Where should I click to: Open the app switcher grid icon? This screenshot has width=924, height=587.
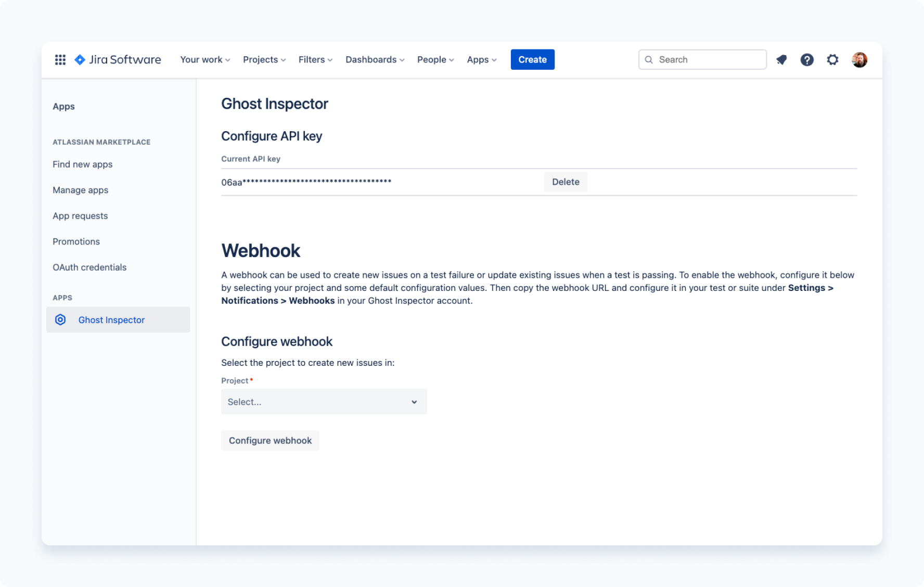(60, 59)
